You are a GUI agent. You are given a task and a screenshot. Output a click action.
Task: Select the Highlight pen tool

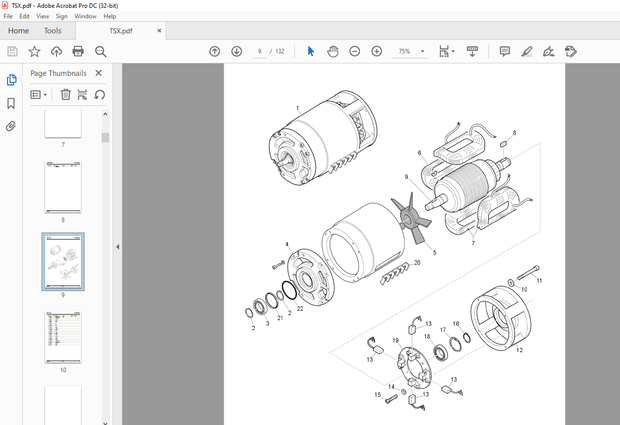coord(527,51)
